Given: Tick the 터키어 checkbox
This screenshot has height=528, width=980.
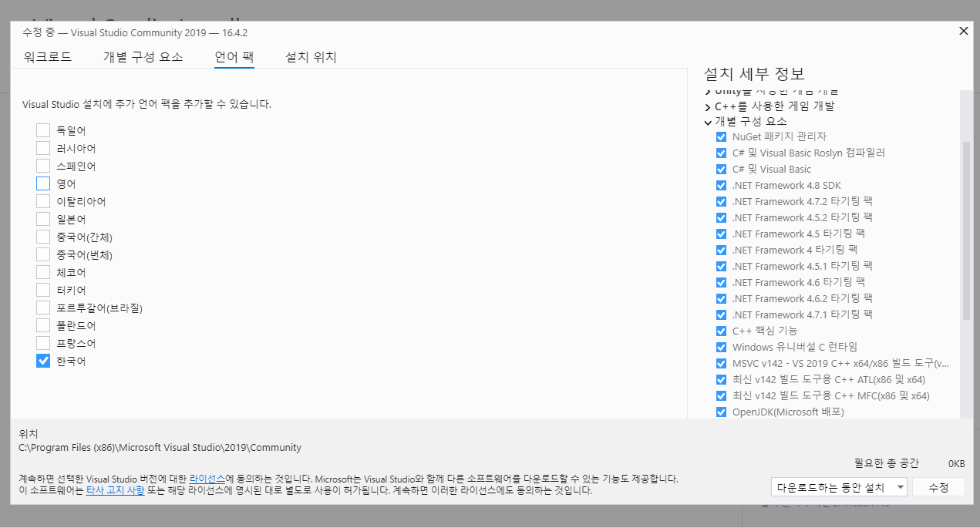Looking at the screenshot, I should tap(43, 290).
